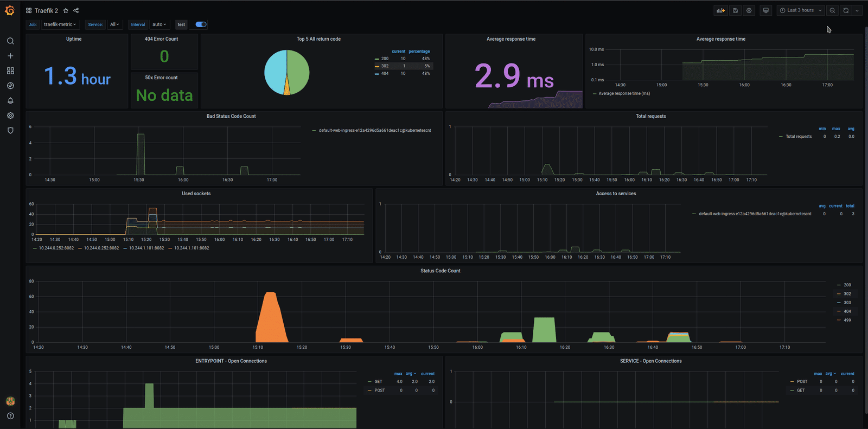Open the Create plus icon in sidebar
This screenshot has height=429, width=868.
[x=10, y=56]
